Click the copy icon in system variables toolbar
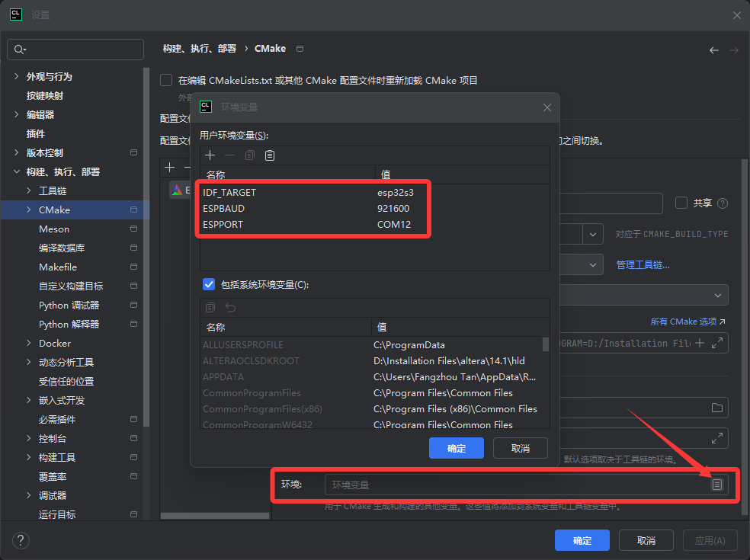Viewport: 750px width, 560px height. (210, 308)
